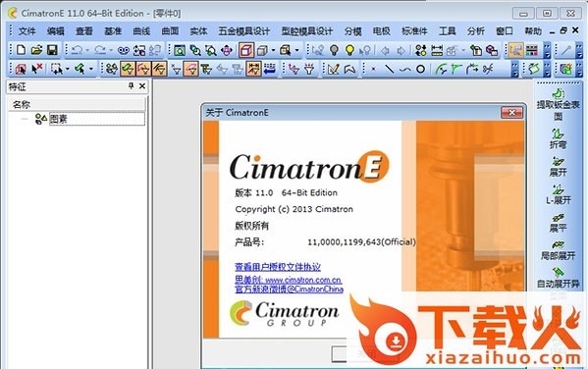Open the 文件 menu

(27, 31)
